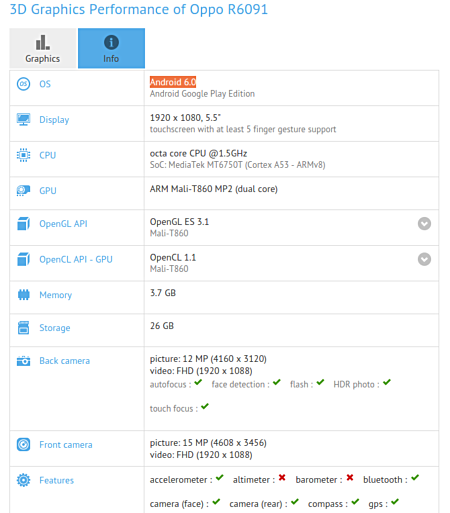Image resolution: width=450 pixels, height=513 pixels.
Task: Click the Back camera icon
Action: pyautogui.click(x=23, y=361)
